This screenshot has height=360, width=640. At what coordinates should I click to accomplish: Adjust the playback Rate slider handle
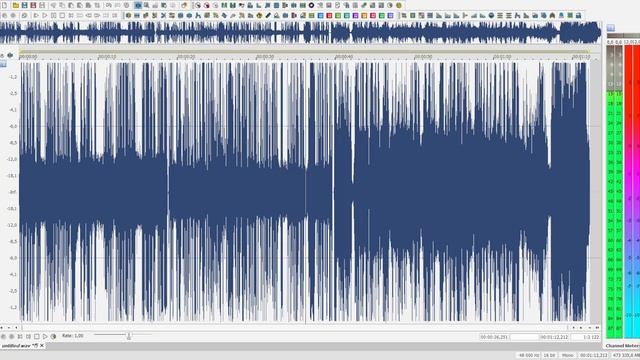pos(129,336)
